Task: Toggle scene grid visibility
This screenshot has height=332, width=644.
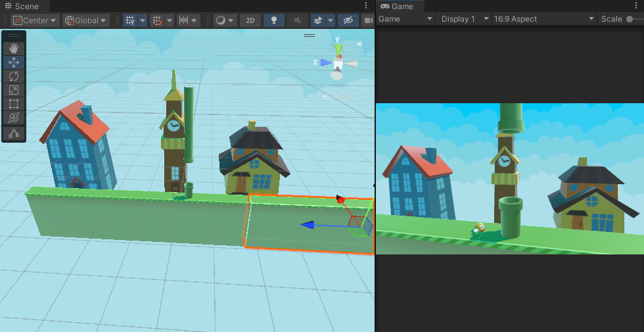Action: (x=130, y=20)
